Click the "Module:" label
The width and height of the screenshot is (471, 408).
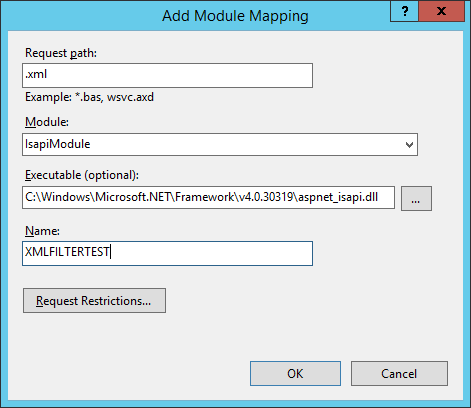tap(47, 122)
